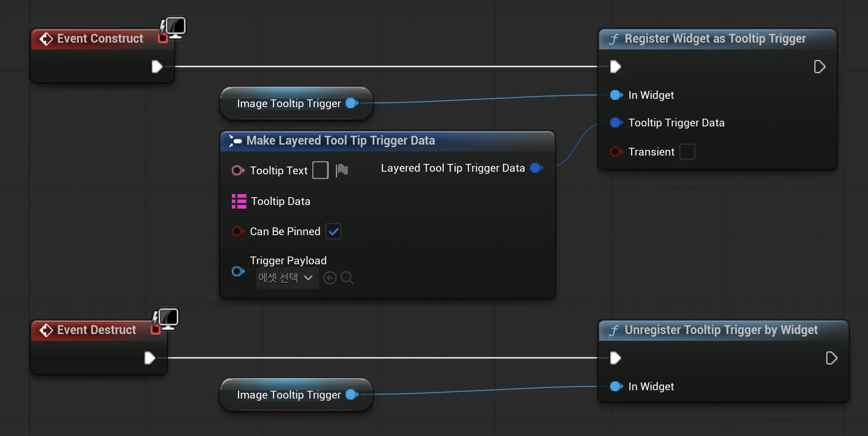
Task: Select the Register Widget as Tooltip Trigger title
Action: click(715, 39)
